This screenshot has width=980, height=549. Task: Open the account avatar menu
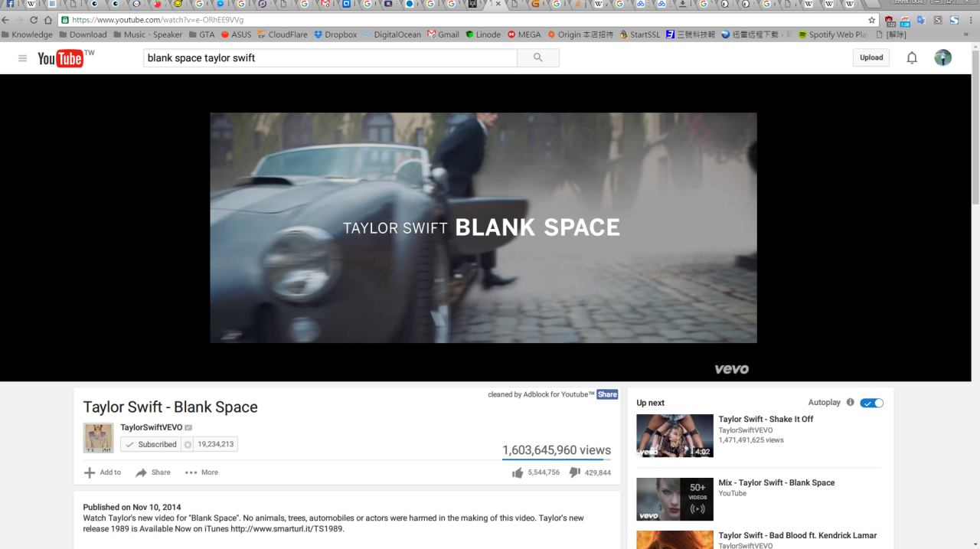[943, 57]
